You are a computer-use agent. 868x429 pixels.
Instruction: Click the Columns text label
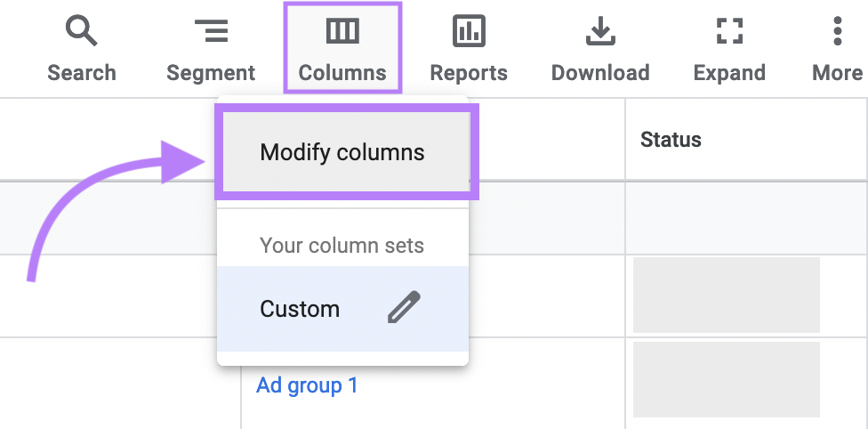click(342, 73)
